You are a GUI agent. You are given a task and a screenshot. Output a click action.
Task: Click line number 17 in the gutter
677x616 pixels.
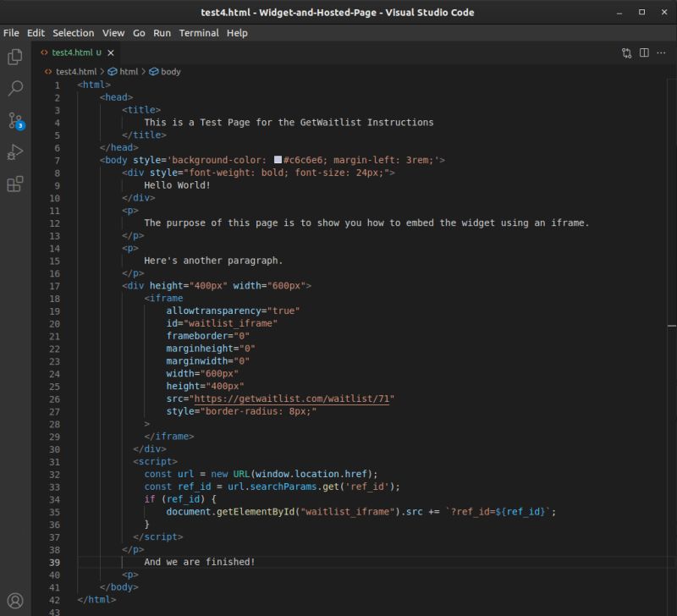click(x=54, y=286)
